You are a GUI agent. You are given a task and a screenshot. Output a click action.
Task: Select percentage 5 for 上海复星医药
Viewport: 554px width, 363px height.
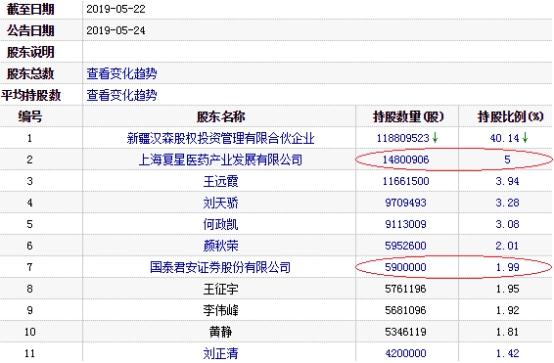507,160
